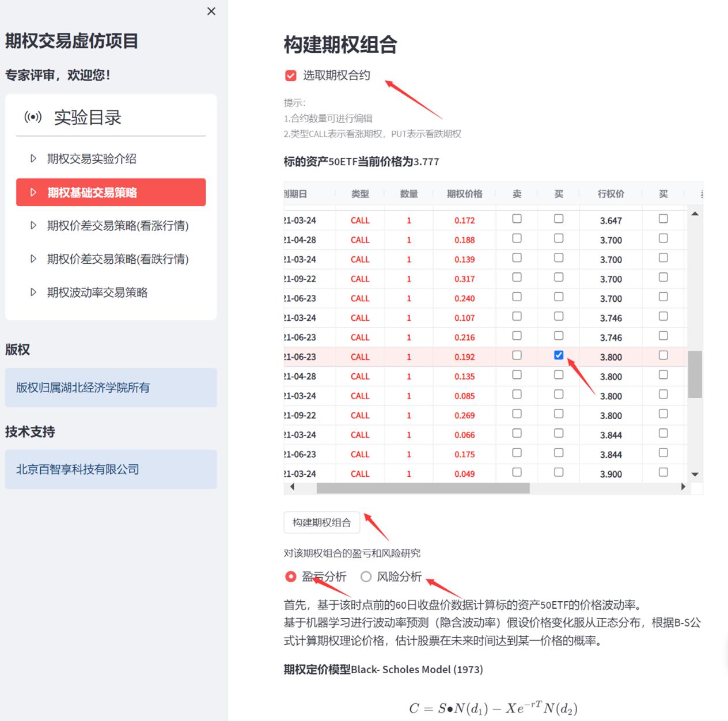Tick first 买 checkbox in the 0.269 row
The height and width of the screenshot is (721, 728).
(x=559, y=414)
